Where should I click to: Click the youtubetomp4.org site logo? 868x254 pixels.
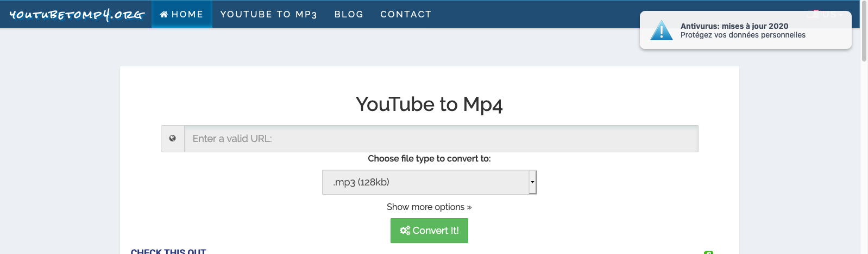(x=77, y=15)
